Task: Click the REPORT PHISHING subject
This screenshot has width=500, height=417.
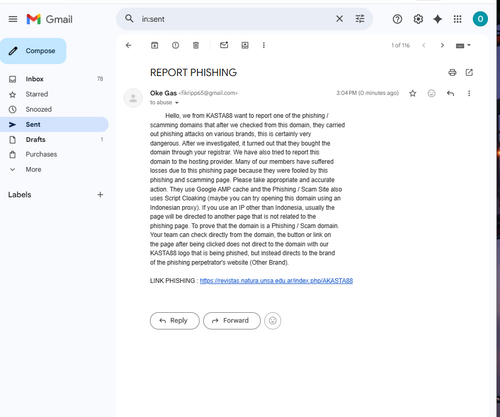Action: [x=193, y=72]
